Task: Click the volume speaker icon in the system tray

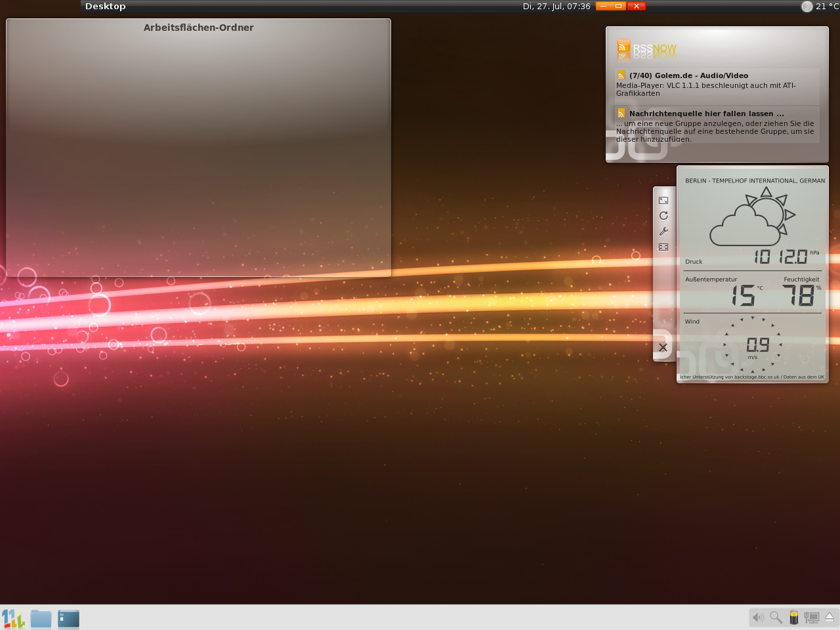Action: click(x=758, y=618)
